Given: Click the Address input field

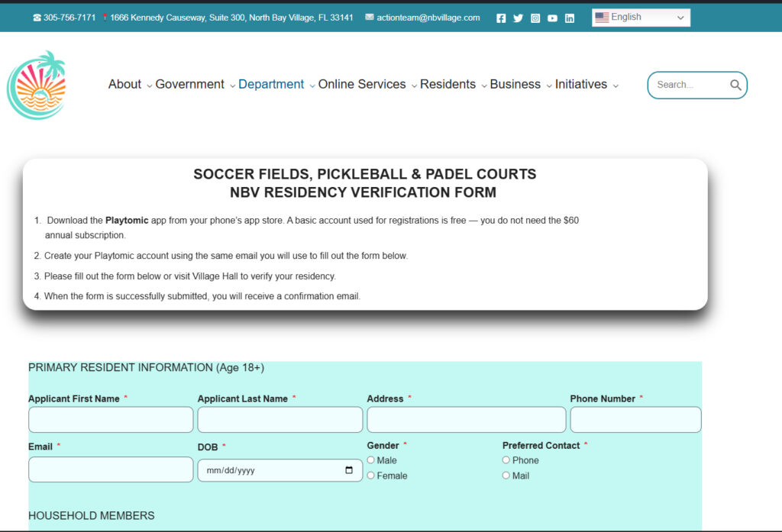Looking at the screenshot, I should click(467, 419).
